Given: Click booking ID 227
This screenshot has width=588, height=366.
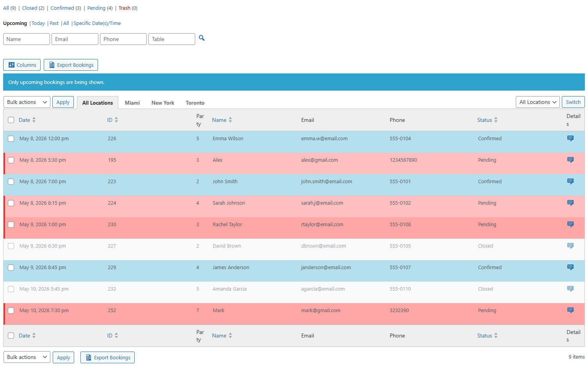Looking at the screenshot, I should point(112,246).
